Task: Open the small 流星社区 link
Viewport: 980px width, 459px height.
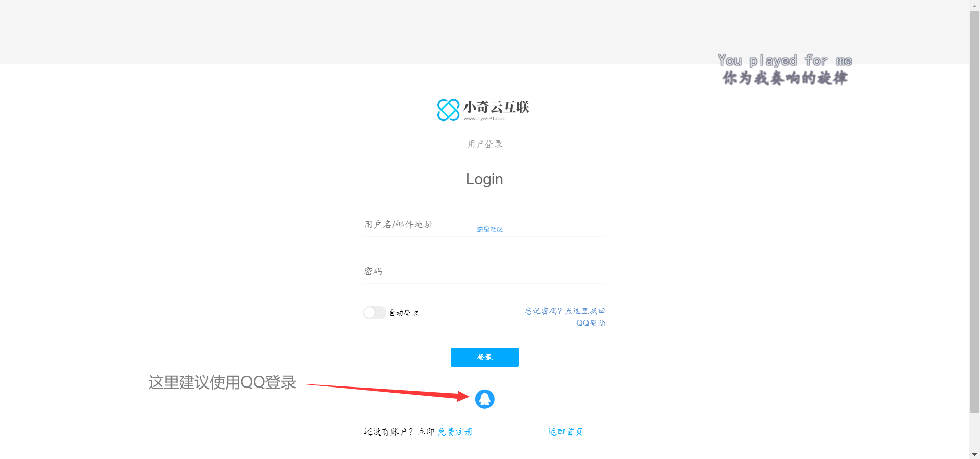Action: [x=489, y=230]
